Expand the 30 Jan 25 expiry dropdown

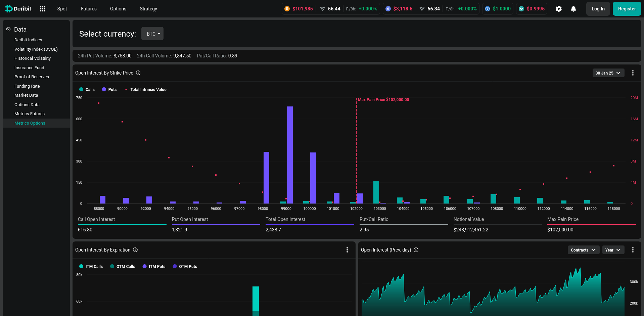(x=608, y=73)
